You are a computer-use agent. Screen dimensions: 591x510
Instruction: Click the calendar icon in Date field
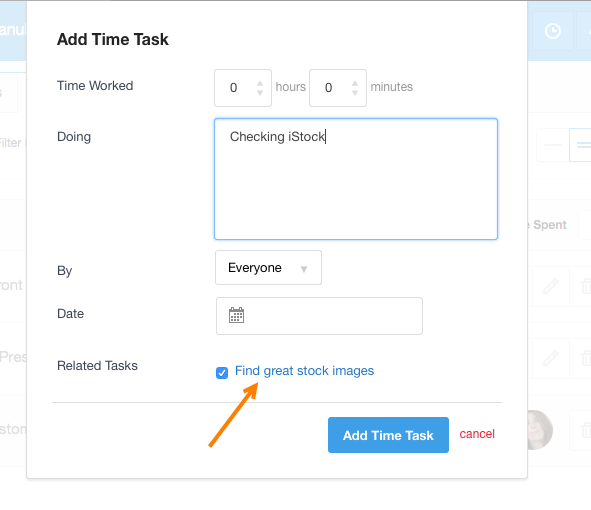click(236, 315)
